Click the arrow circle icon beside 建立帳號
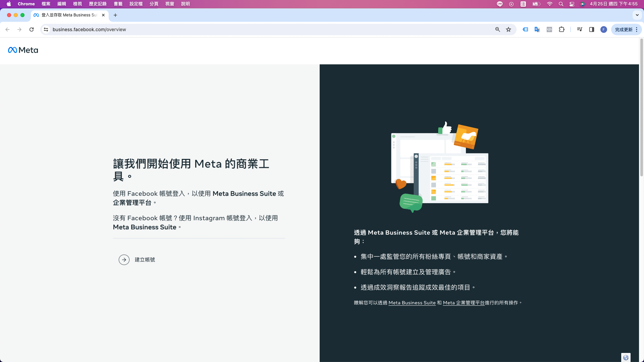The image size is (644, 362). (x=124, y=260)
